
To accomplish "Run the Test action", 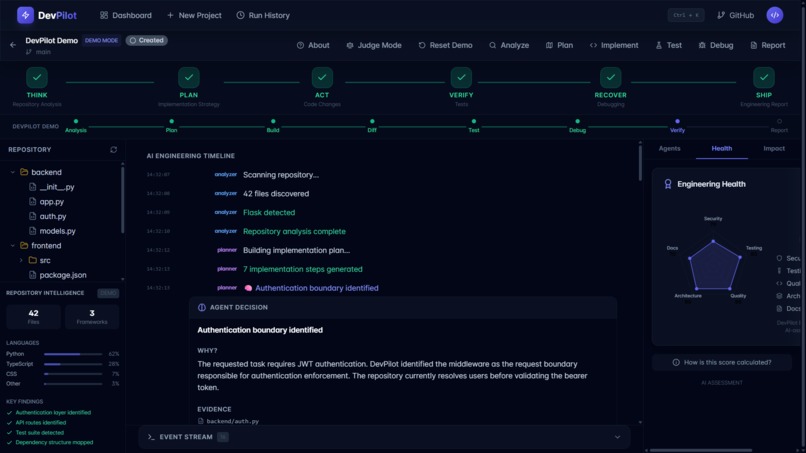I will (x=669, y=45).
